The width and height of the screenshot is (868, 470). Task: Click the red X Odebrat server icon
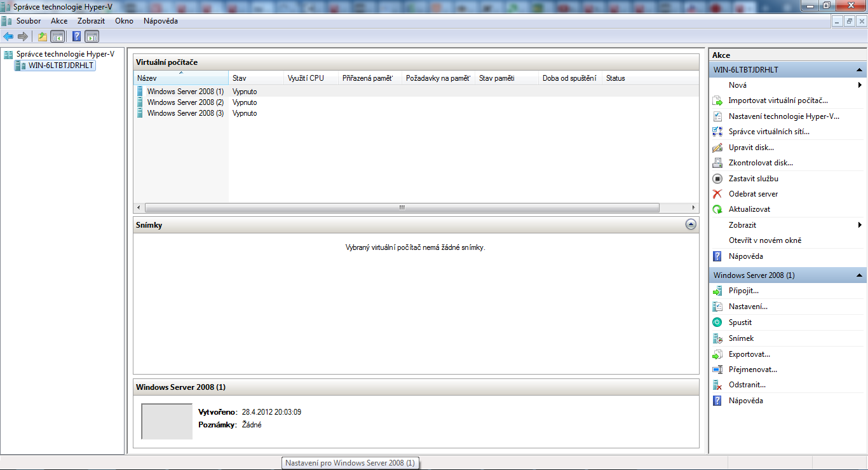[717, 194]
